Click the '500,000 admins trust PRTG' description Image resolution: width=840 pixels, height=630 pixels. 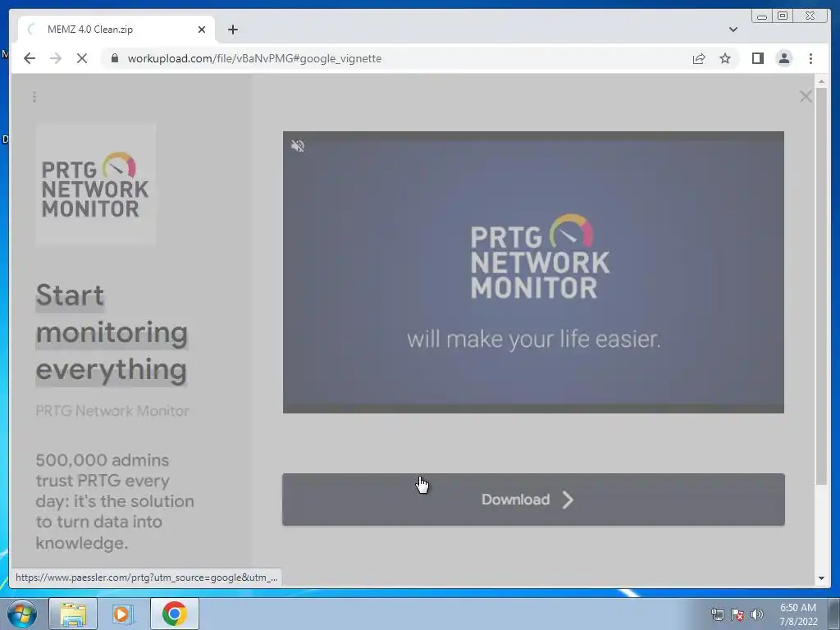click(x=115, y=501)
